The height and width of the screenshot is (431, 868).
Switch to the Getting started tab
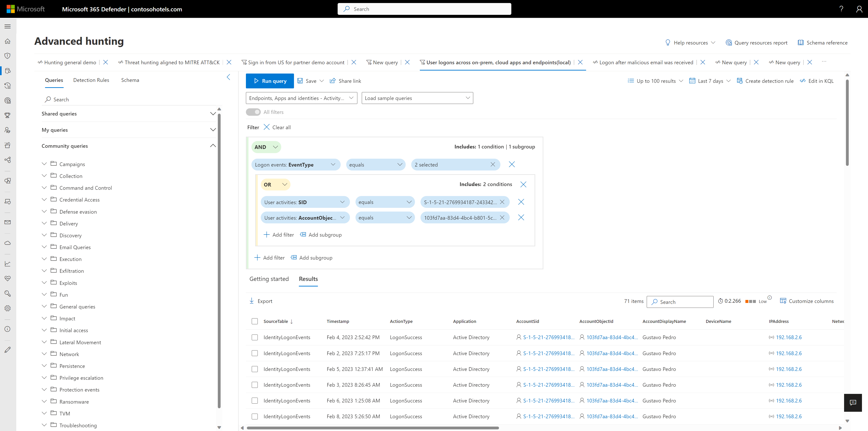pyautogui.click(x=269, y=279)
